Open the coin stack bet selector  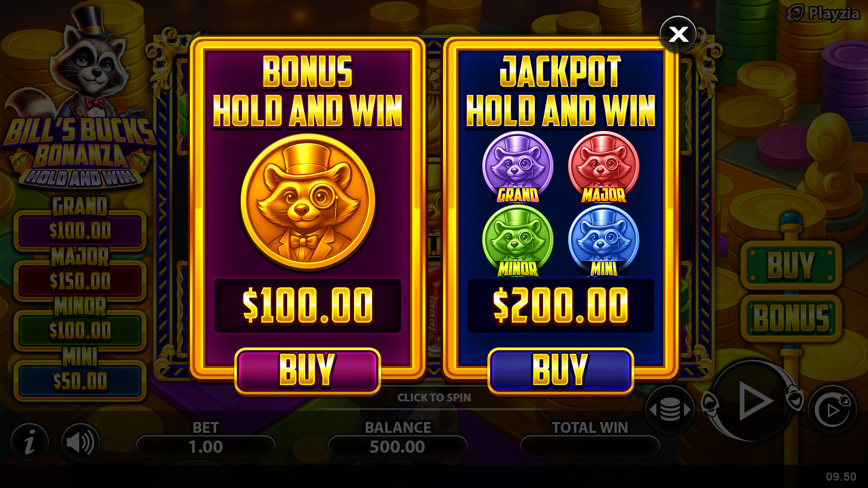point(670,410)
